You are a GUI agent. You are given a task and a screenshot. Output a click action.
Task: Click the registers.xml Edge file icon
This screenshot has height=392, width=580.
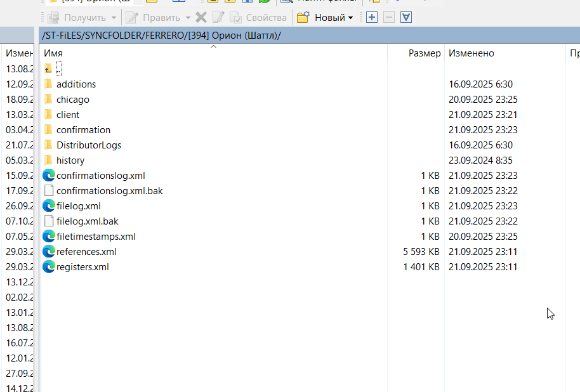(x=49, y=266)
